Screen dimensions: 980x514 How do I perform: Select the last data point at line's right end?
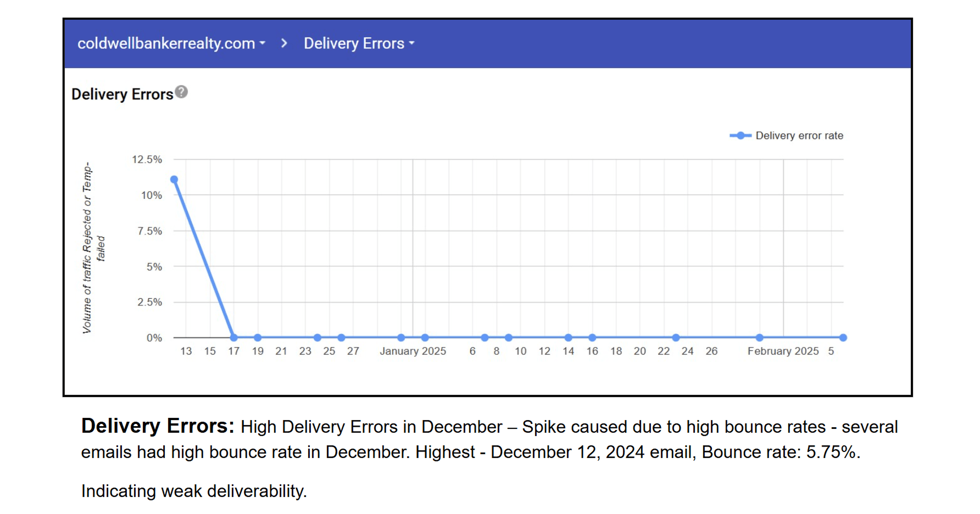point(843,338)
